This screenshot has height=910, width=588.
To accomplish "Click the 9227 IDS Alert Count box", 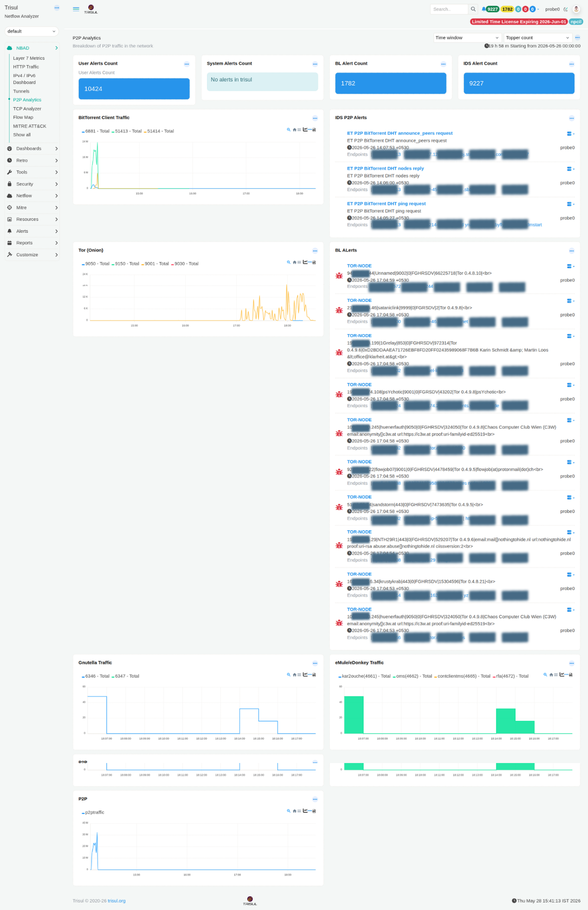I will [519, 83].
